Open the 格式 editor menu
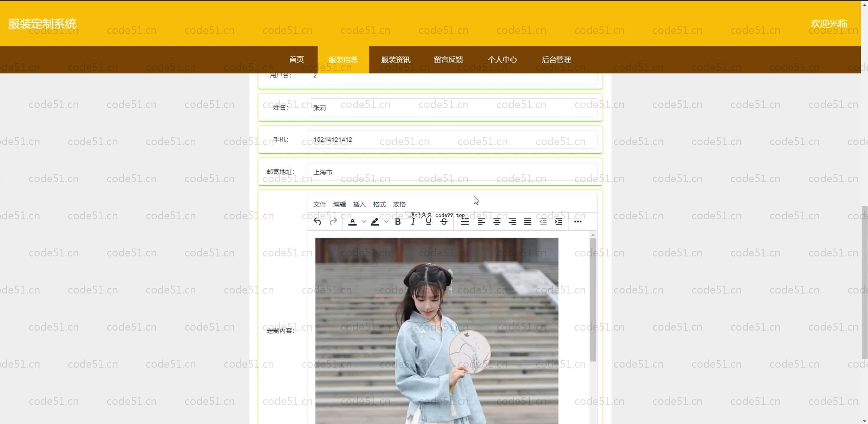Viewport: 868px width, 424px height. coord(379,204)
